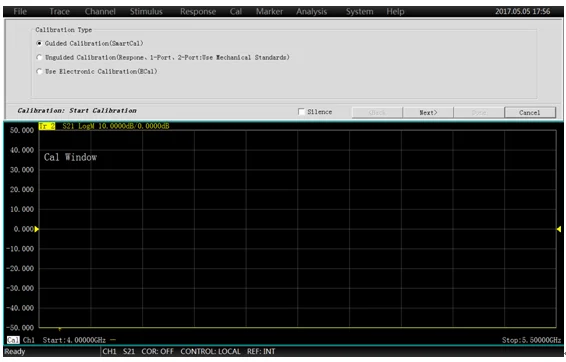Select the Tr 2 trace label
Viewport: 566px width, 362px height.
[x=47, y=126]
